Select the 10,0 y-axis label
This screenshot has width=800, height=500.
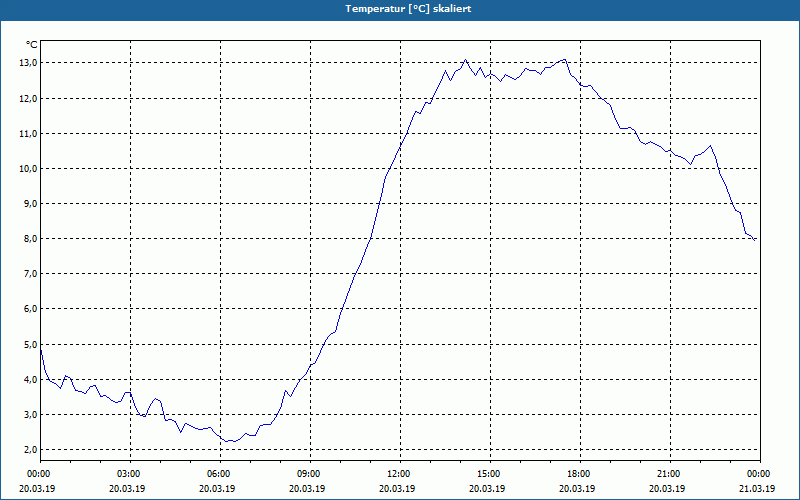(x=28, y=169)
